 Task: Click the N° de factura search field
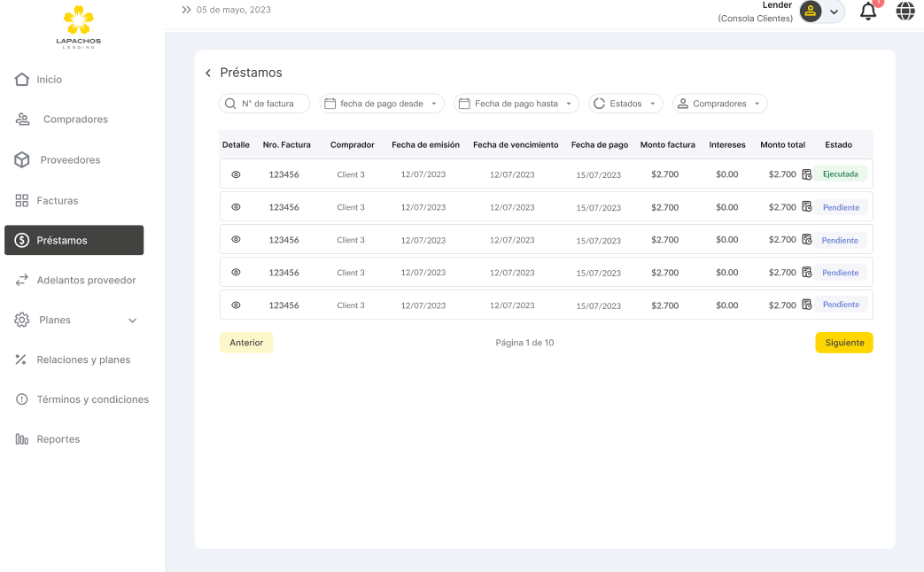pos(265,104)
